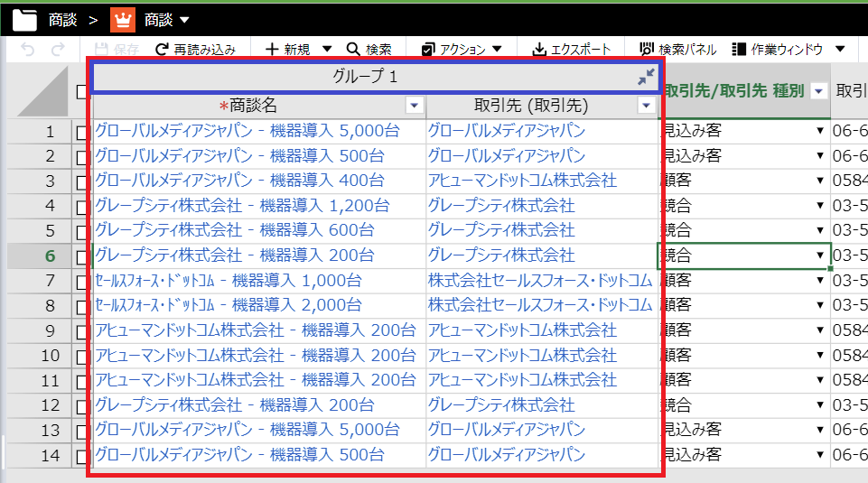The height and width of the screenshot is (483, 868).
Task: Tick the header select-all checkbox
Action: pos(81,92)
